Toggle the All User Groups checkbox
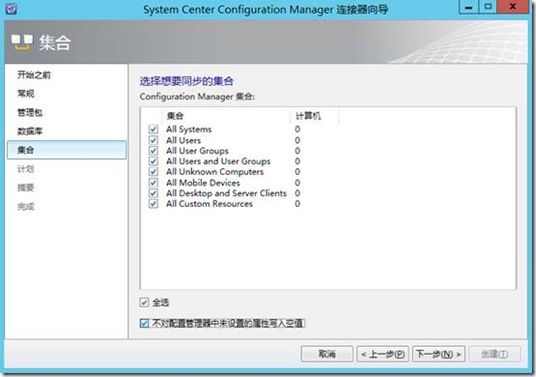The width and height of the screenshot is (536, 377). pos(153,151)
